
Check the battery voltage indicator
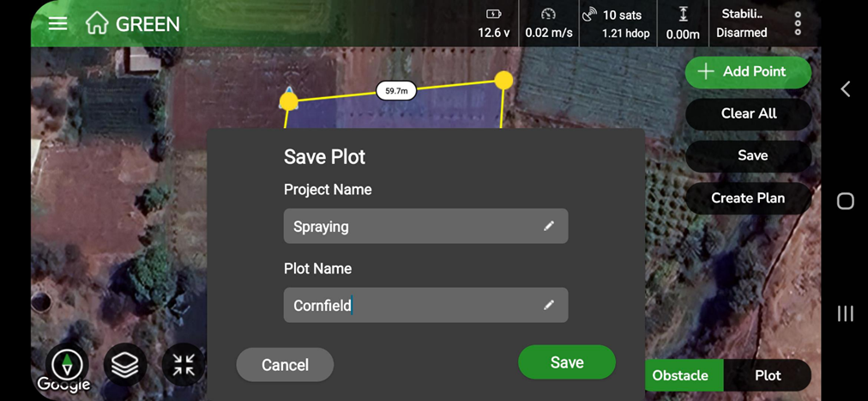pyautogui.click(x=493, y=23)
